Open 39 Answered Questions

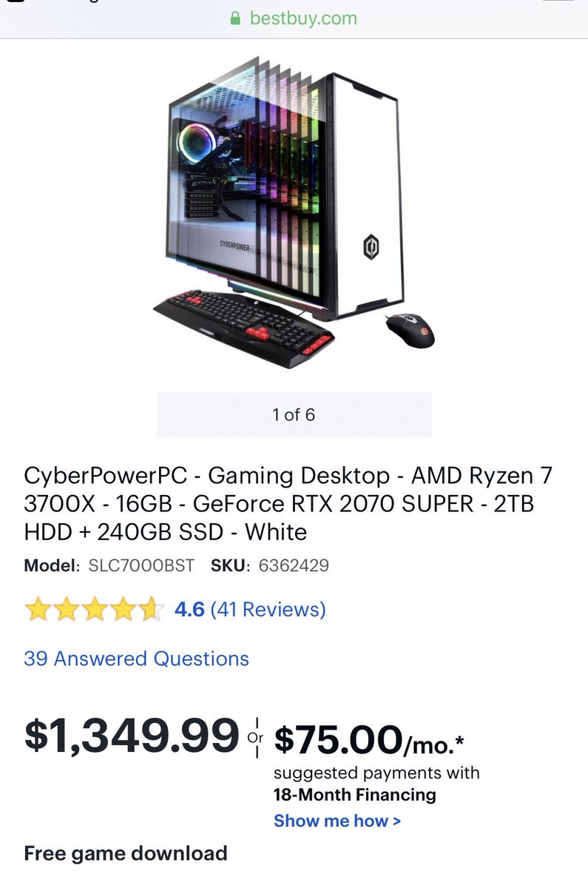[x=137, y=659]
